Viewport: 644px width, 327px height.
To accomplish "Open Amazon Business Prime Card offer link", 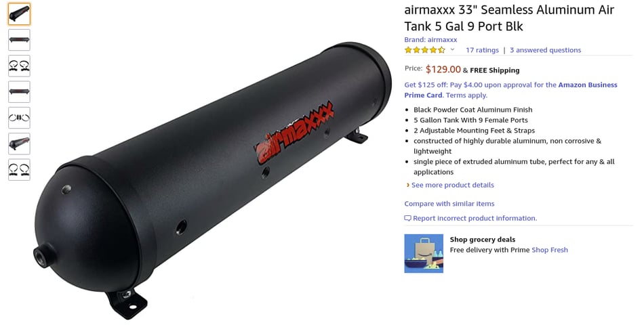I will pos(510,90).
